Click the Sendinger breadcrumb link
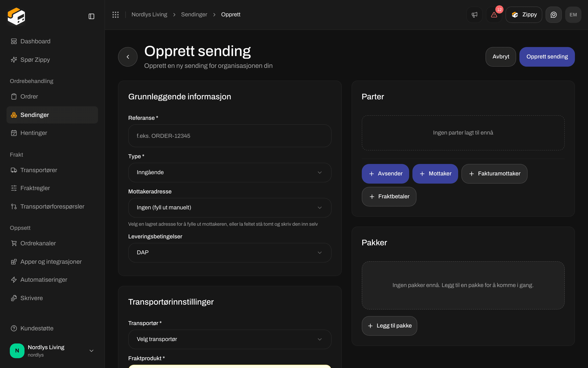Viewport: 588px width, 368px height. [x=194, y=15]
